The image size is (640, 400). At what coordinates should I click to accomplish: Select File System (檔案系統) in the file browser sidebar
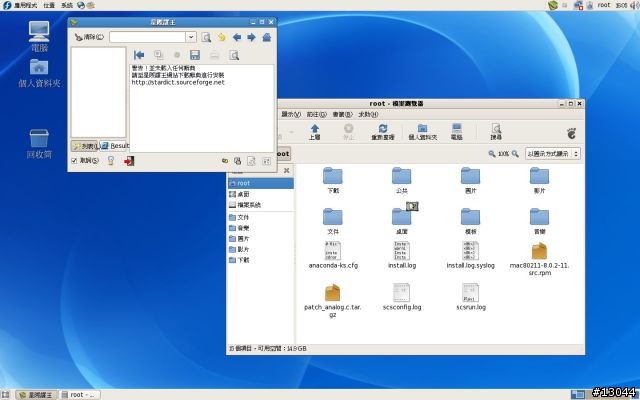click(x=260, y=205)
